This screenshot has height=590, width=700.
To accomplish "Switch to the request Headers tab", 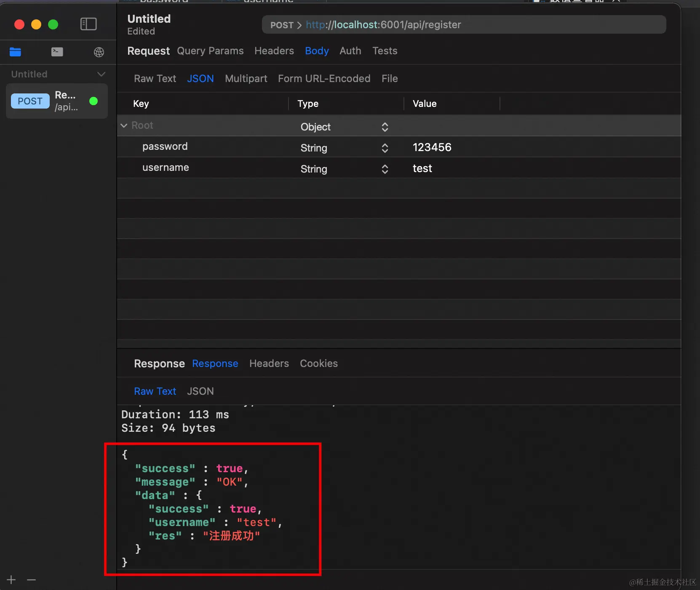I will (274, 51).
